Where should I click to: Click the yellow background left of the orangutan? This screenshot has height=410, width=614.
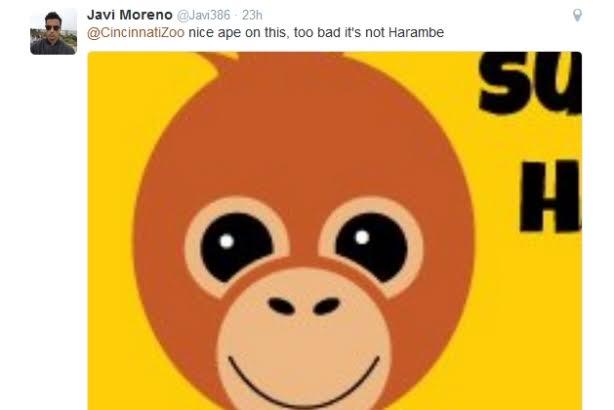tap(114, 235)
